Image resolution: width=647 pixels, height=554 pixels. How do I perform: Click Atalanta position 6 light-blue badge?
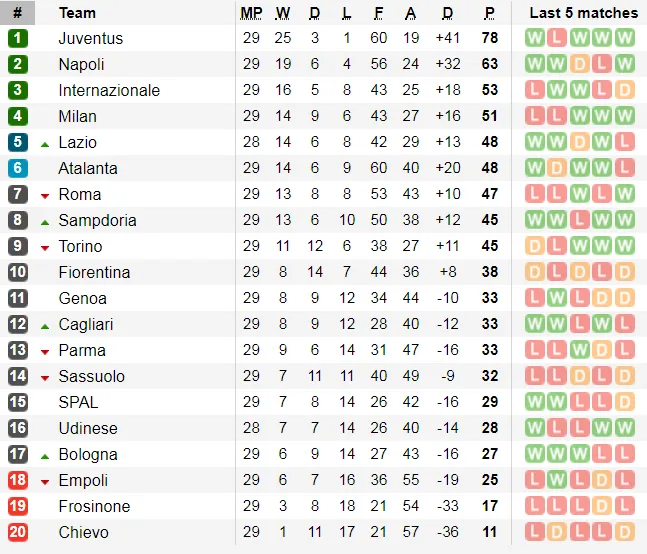point(17,168)
